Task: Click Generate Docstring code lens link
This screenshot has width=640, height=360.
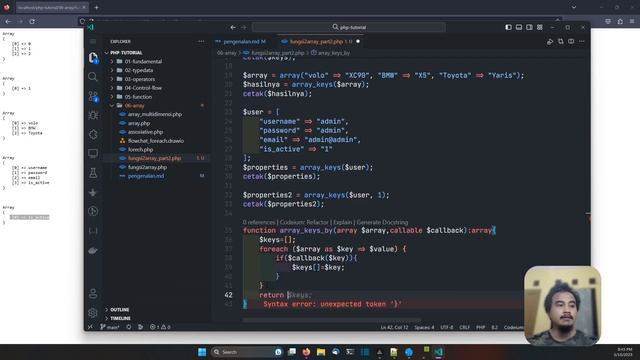Action: point(382,222)
